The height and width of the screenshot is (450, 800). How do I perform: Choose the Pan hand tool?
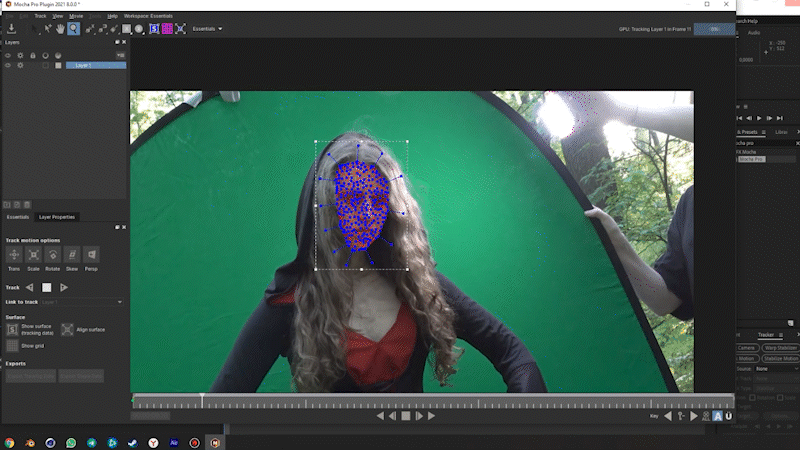[x=60, y=29]
